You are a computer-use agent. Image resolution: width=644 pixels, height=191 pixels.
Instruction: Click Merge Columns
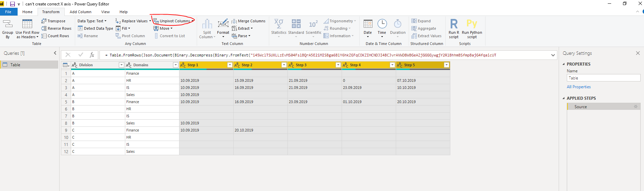point(249,21)
